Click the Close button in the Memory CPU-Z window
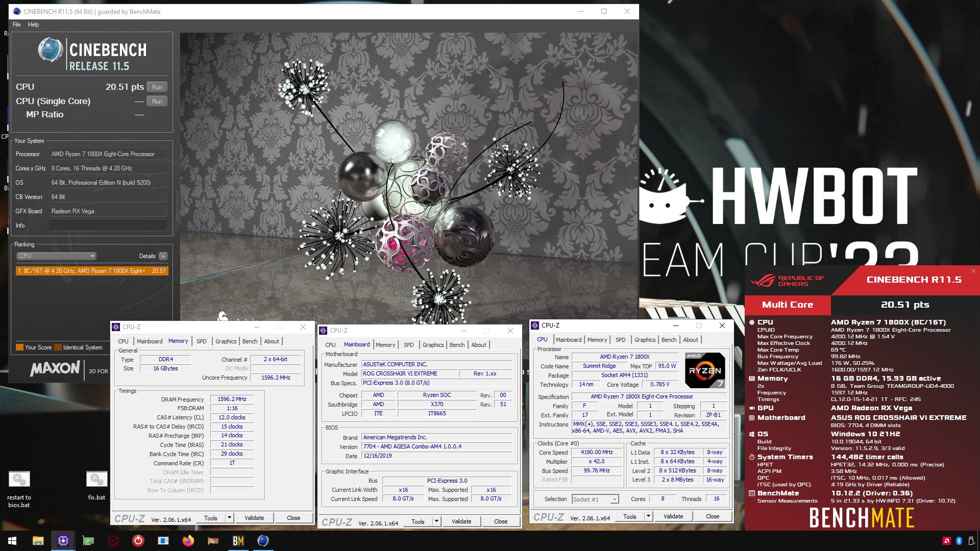The image size is (980, 551). 293,518
